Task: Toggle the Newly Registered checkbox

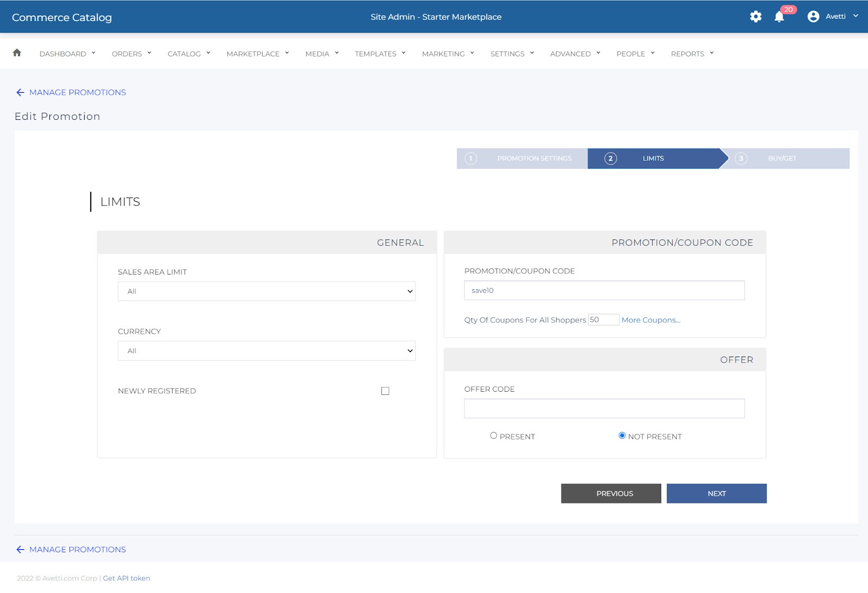Action: [x=385, y=391]
